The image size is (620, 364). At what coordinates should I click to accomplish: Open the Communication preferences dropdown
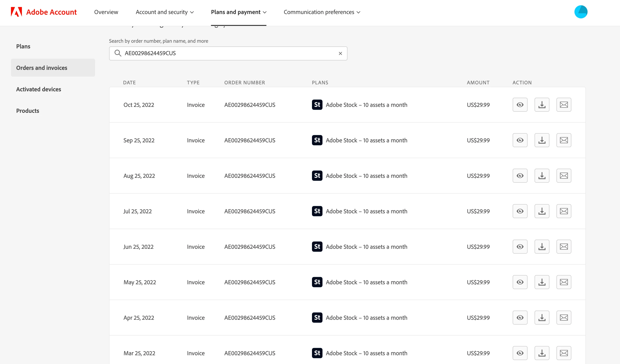click(x=322, y=12)
